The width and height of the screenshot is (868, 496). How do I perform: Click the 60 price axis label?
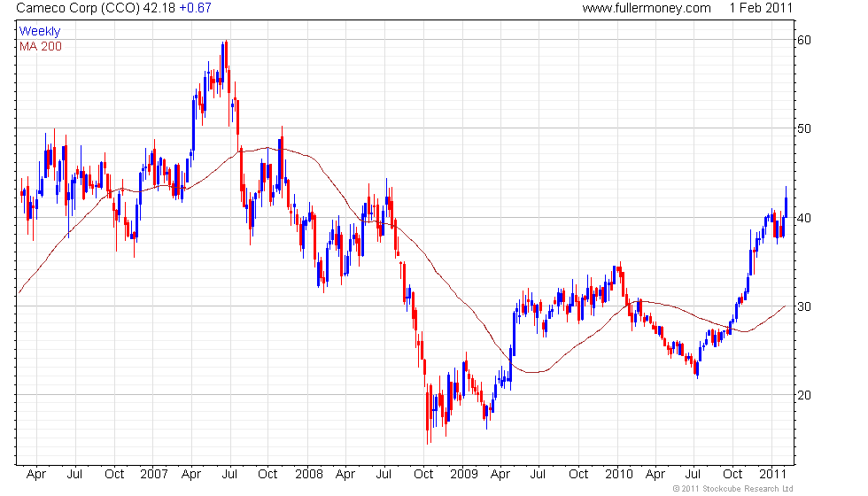click(x=804, y=40)
